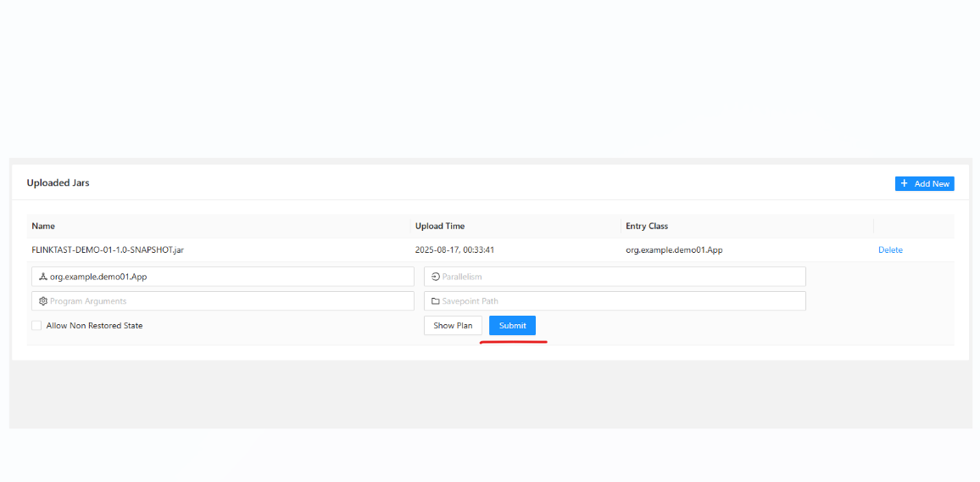The width and height of the screenshot is (980, 482).
Task: Delete the FLINKTAST-DEMO-01 jar
Action: [x=890, y=249]
